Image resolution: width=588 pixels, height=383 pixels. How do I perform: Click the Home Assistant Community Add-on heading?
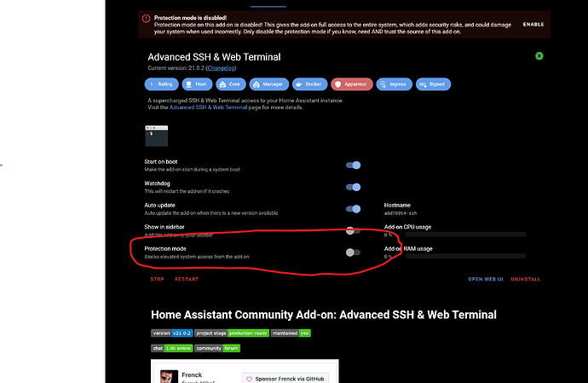324,315
